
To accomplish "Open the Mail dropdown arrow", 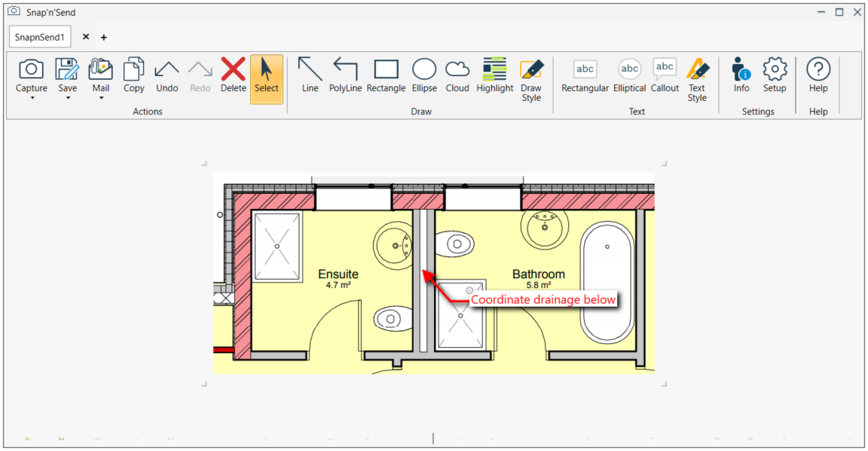I will pos(101,98).
